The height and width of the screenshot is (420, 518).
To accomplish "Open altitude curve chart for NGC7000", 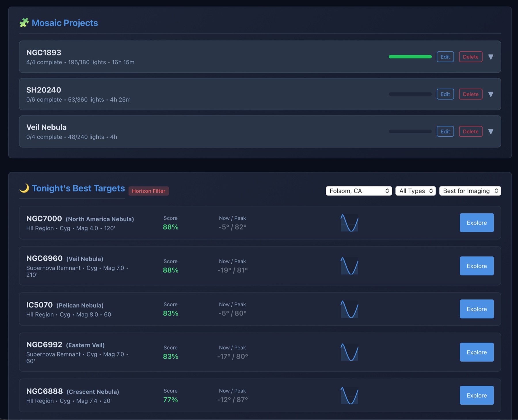I will [x=349, y=223].
